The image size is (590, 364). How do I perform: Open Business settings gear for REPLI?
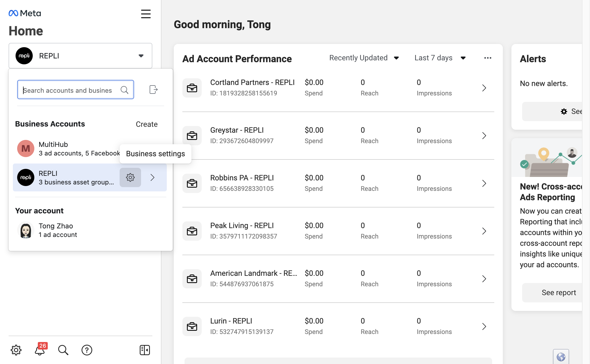point(130,177)
